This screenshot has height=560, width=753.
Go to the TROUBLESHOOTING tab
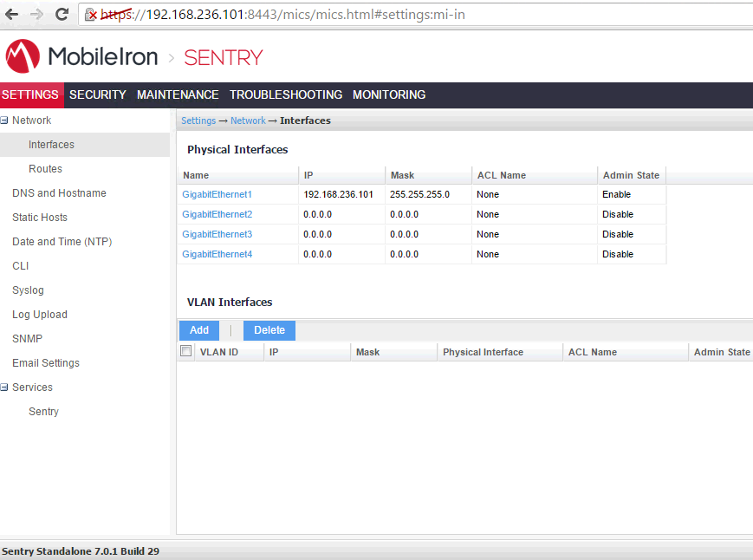286,94
